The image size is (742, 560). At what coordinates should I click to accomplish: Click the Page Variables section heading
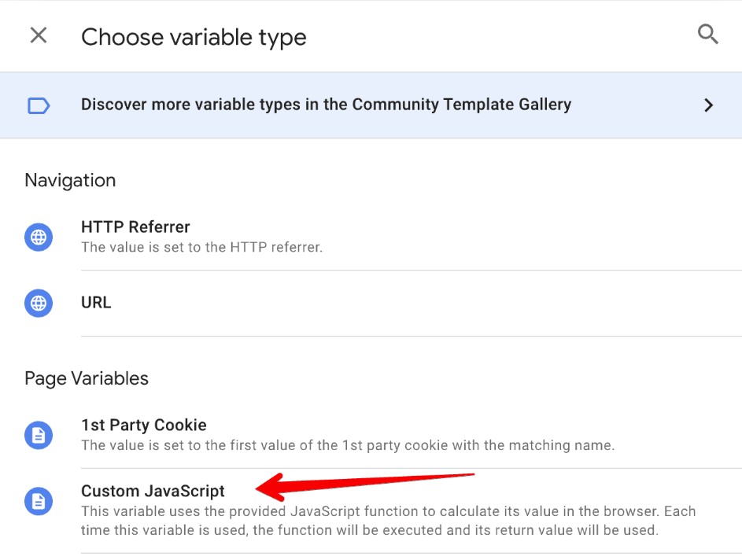tap(87, 378)
